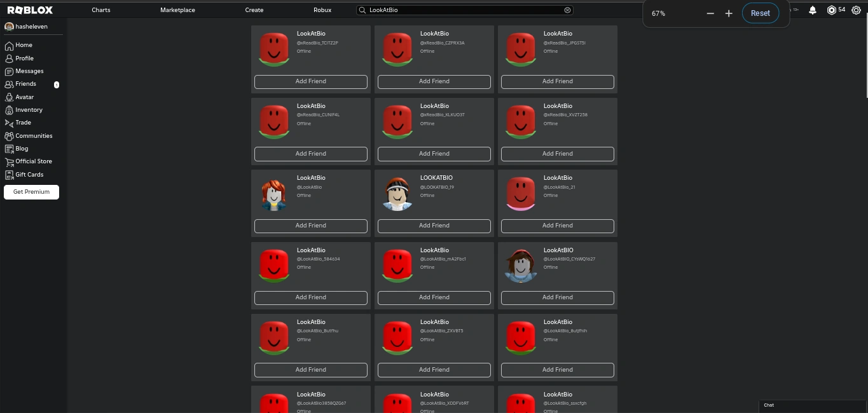This screenshot has width=868, height=413.
Task: Open @LookAtBio red-haired avatar thumbnail
Action: [274, 194]
